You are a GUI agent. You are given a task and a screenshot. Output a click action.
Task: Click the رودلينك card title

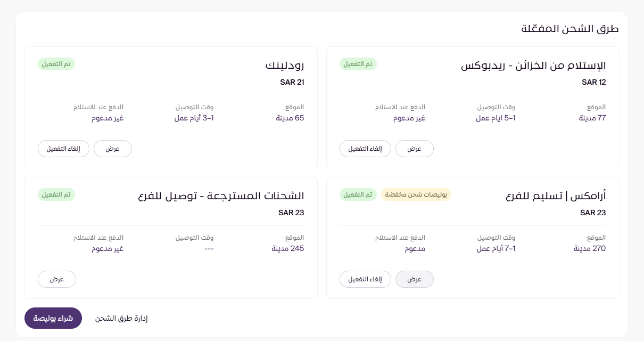coord(284,66)
